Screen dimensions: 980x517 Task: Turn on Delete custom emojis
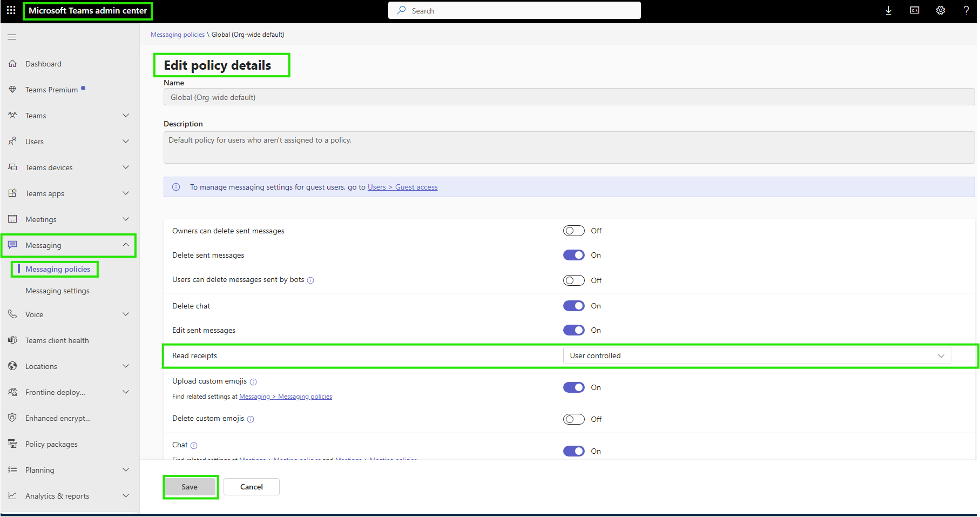coord(573,419)
